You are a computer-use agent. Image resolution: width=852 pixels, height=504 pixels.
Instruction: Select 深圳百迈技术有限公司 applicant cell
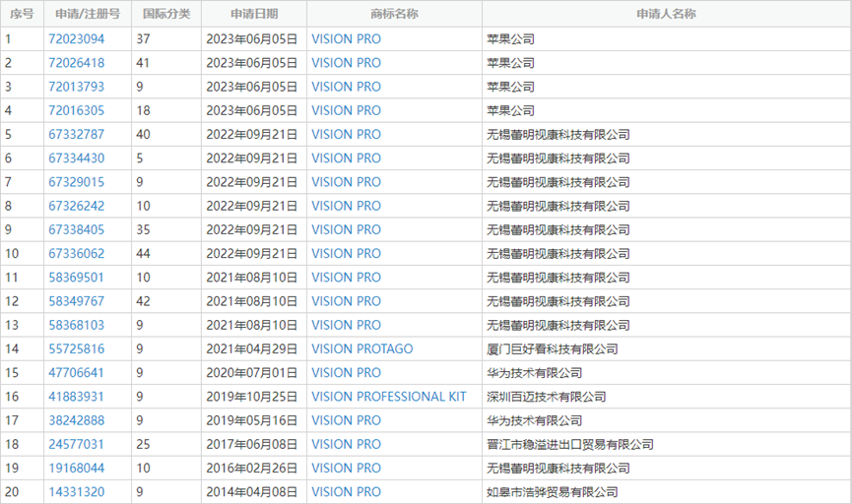click(x=546, y=397)
